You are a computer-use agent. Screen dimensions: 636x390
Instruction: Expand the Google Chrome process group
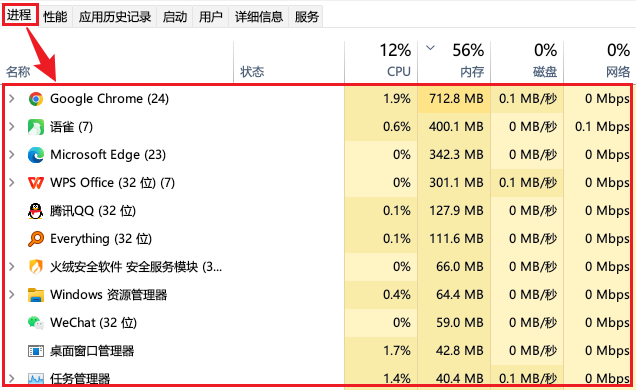tap(12, 99)
